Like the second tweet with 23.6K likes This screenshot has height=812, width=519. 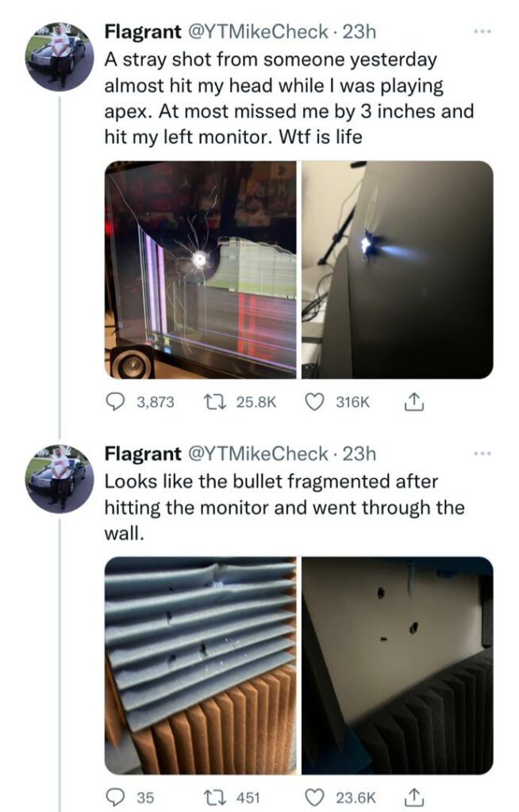[313, 796]
